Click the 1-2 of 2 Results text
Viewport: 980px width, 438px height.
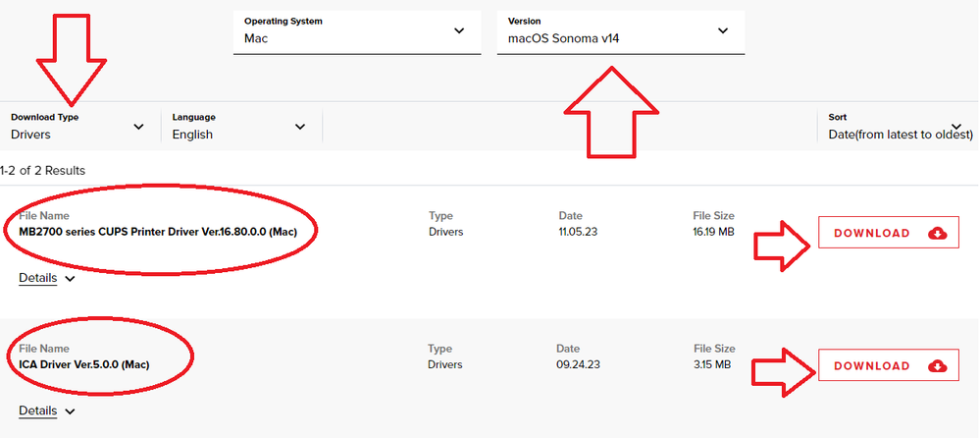(x=42, y=170)
